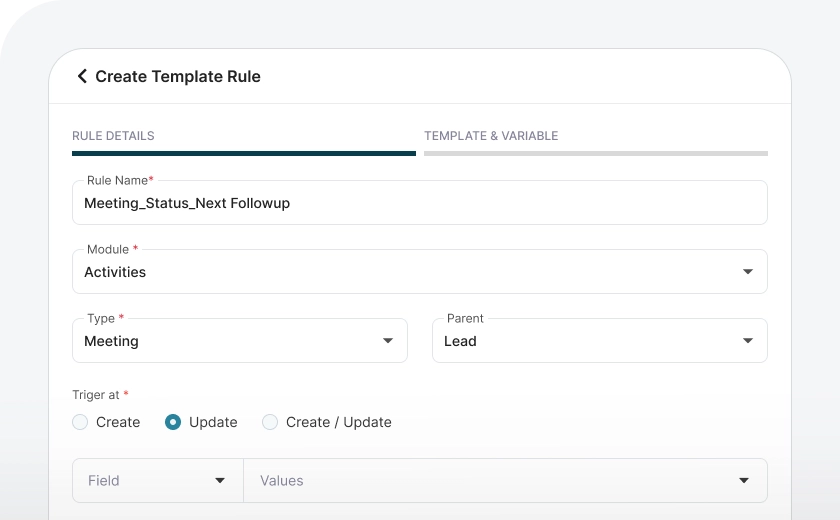840x520 pixels.
Task: Select the Update trigger radio button
Action: [x=173, y=422]
